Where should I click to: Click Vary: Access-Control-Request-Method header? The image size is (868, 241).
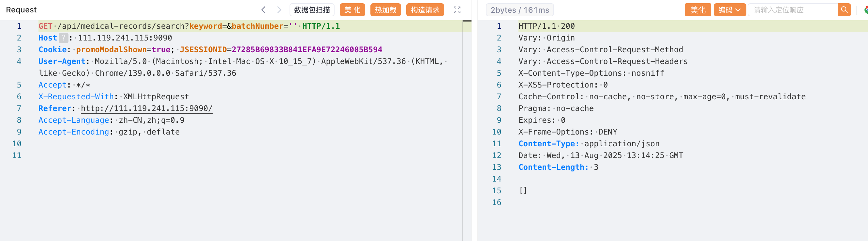coord(600,50)
